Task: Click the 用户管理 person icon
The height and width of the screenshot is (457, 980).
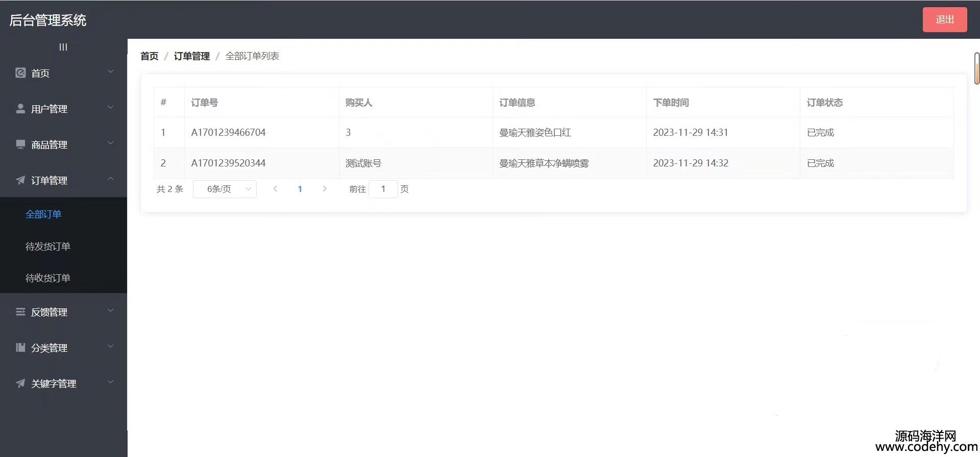Action: click(20, 109)
